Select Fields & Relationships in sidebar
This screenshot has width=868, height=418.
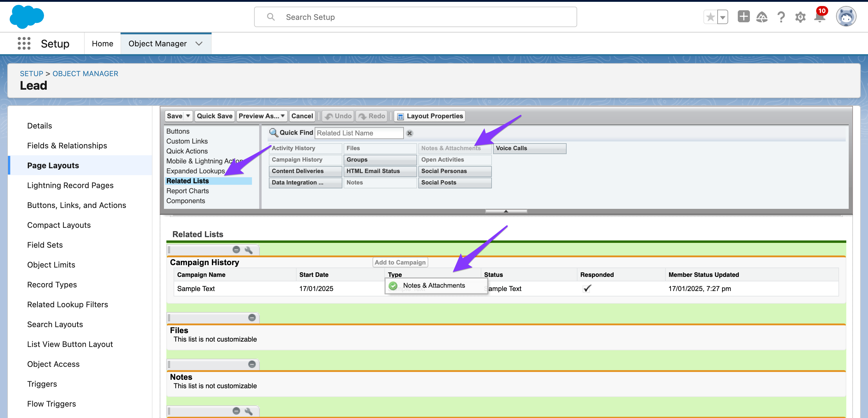[x=67, y=145]
